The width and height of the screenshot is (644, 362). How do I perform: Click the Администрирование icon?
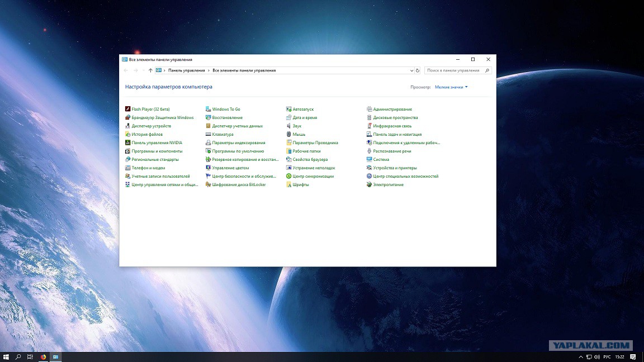point(369,109)
